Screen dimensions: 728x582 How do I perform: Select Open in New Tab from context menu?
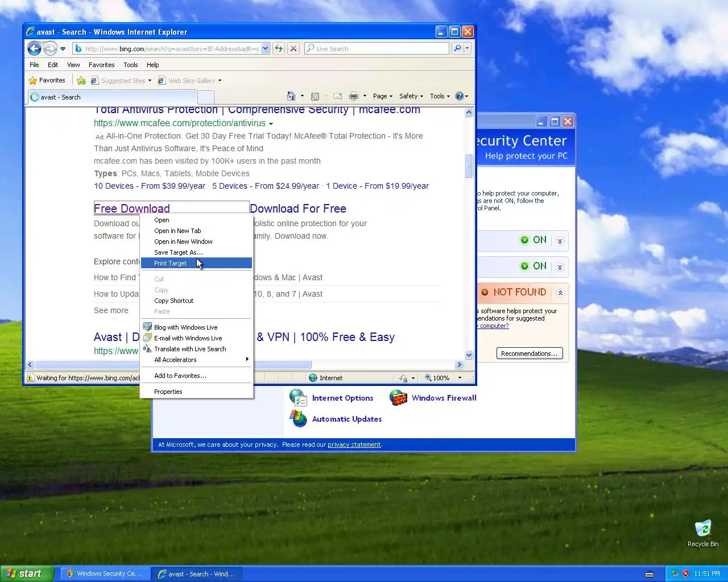point(196,231)
